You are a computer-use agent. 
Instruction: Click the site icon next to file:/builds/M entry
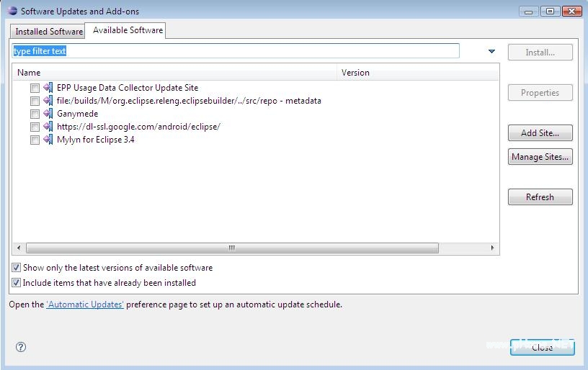(x=48, y=100)
